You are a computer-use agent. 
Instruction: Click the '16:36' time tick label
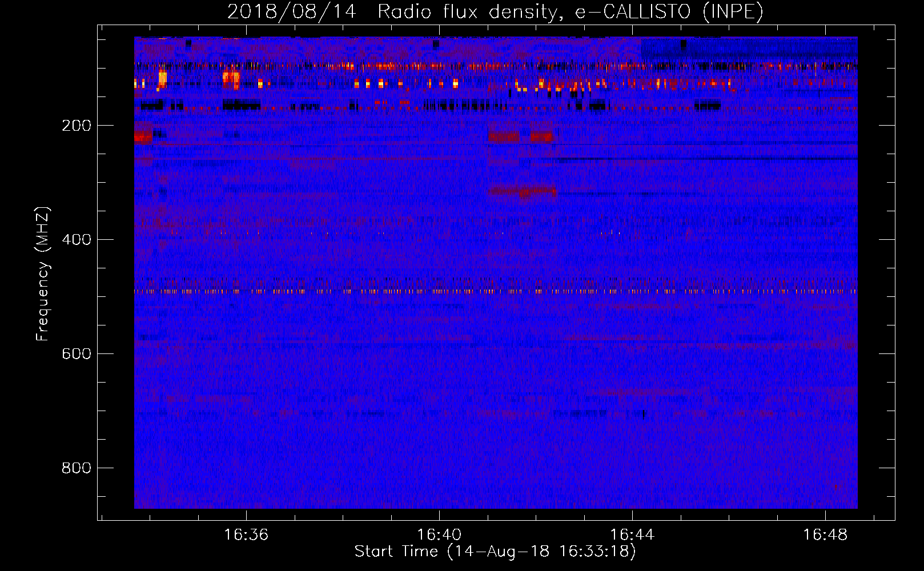click(x=246, y=535)
